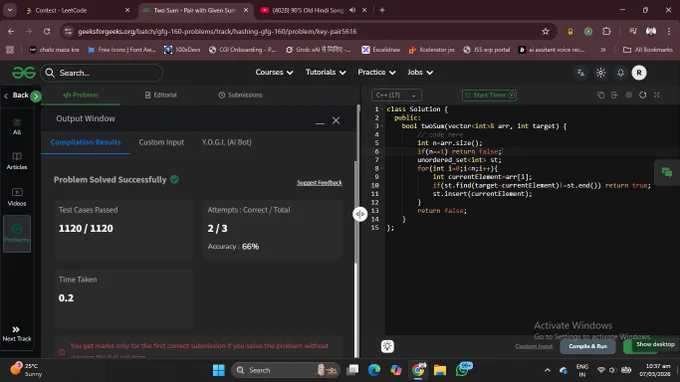Open the tab search dropdown arrow

click(10, 10)
